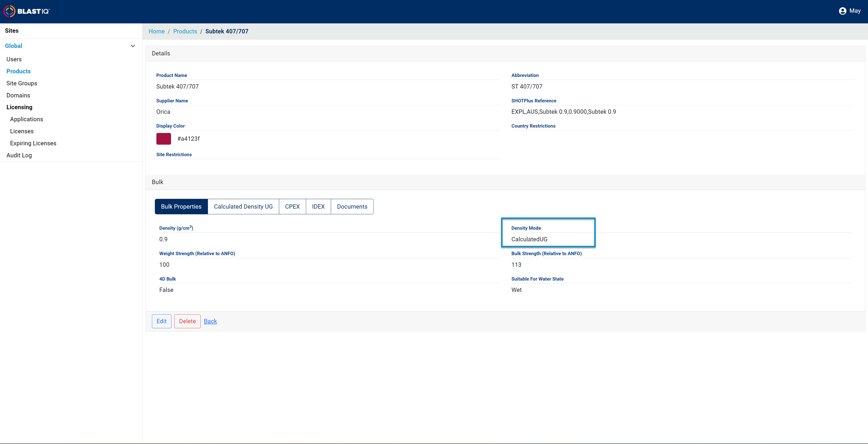Click the CalculatedUG density mode value
868x444 pixels.
coord(529,239)
